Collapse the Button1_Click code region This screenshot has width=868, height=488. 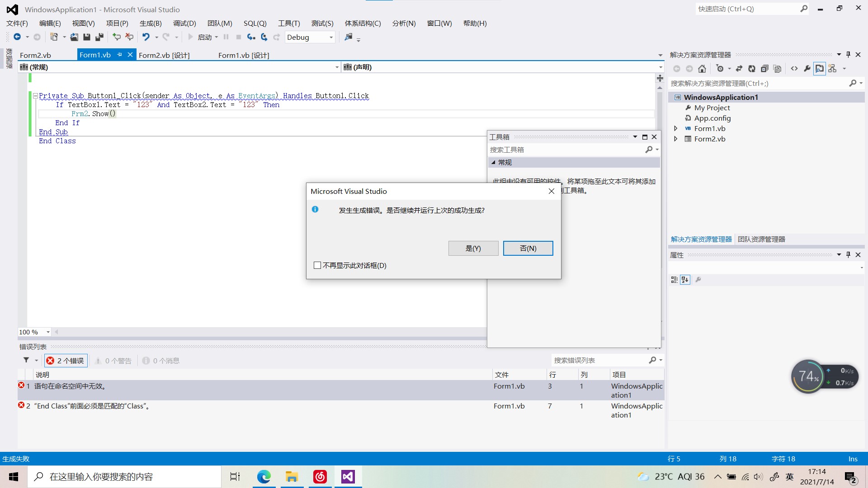point(35,96)
